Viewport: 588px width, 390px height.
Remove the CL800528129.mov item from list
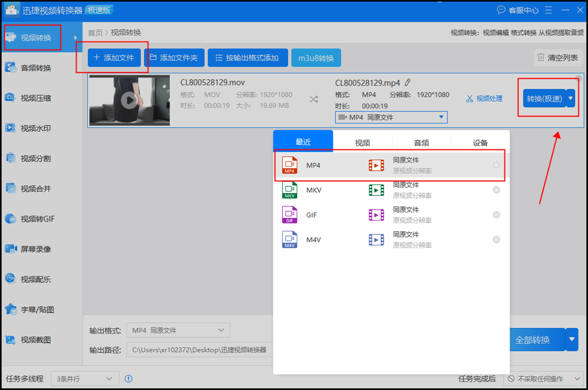point(578,78)
